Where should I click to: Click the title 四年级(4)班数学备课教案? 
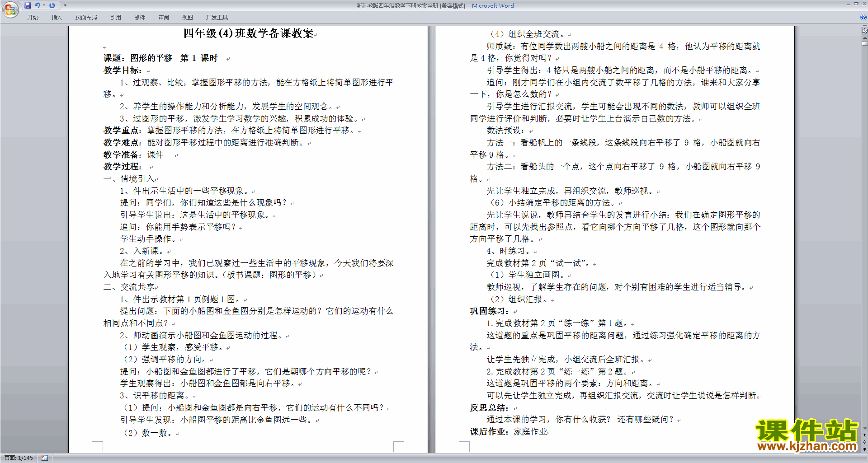point(248,33)
